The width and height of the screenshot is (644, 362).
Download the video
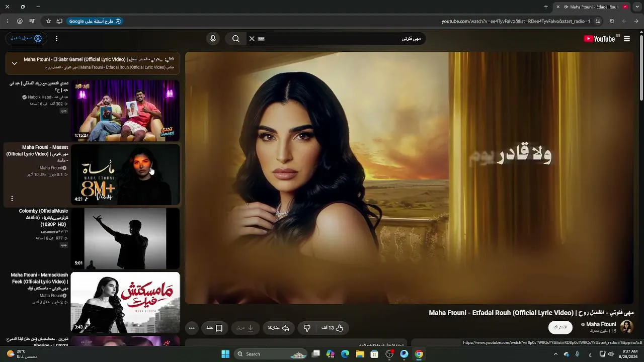coord(246,328)
